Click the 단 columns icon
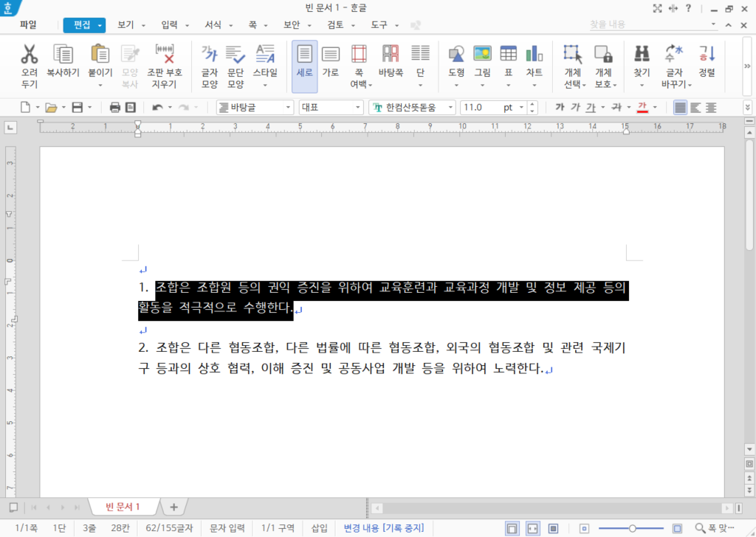The image size is (756, 537). [x=420, y=55]
